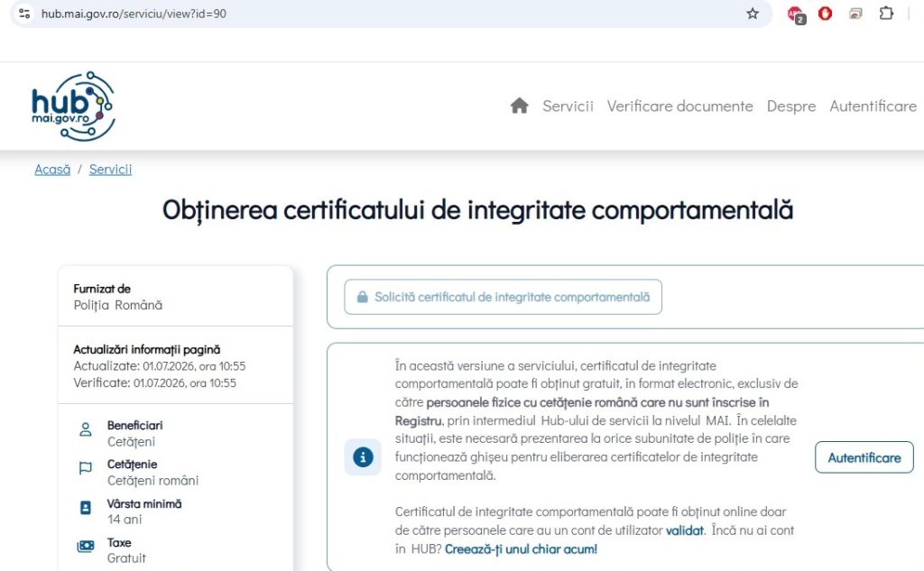Image resolution: width=924 pixels, height=571 pixels.
Task: Bookmark this page with the star icon
Action: 753,14
